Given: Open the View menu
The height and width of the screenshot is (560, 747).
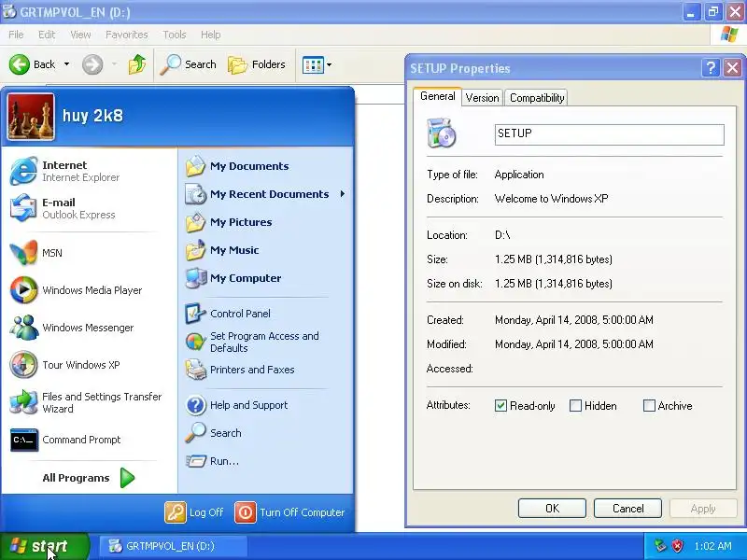Looking at the screenshot, I should pyautogui.click(x=80, y=35).
